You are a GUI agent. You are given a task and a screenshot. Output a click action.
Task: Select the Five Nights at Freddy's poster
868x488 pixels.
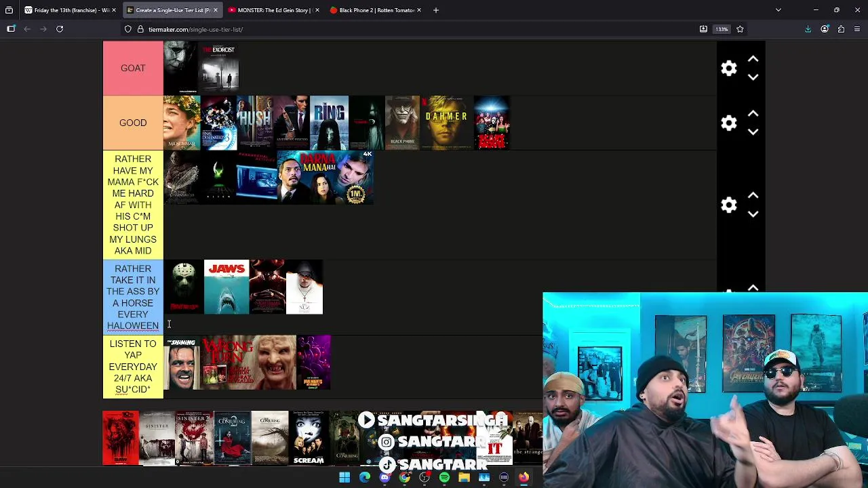click(x=314, y=363)
